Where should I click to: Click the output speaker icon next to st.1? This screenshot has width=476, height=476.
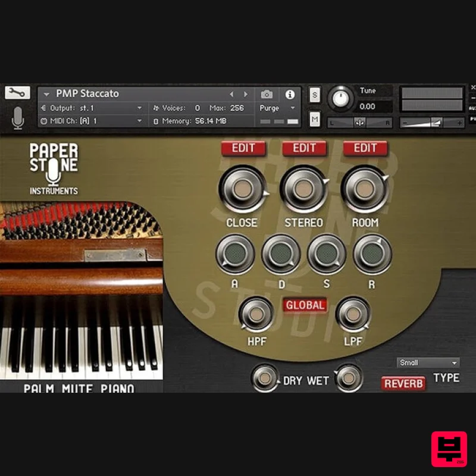[x=43, y=107]
